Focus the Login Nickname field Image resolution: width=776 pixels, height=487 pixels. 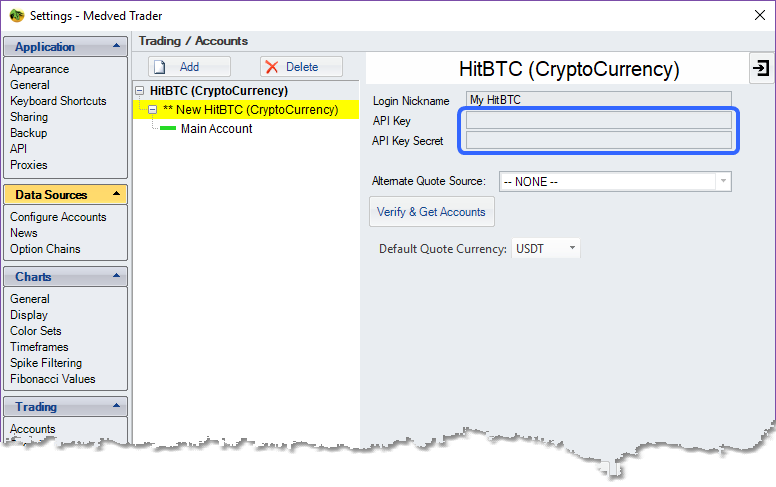pyautogui.click(x=598, y=99)
